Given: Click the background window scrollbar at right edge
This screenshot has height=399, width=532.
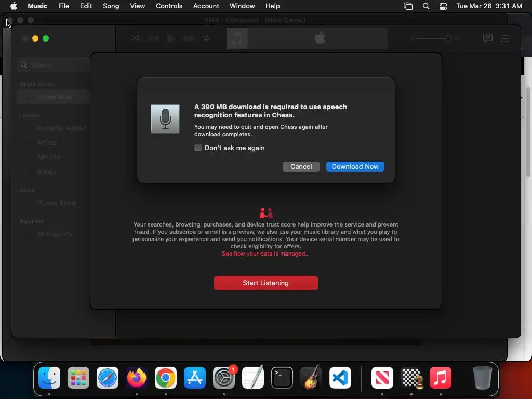Looking at the screenshot, I should point(528,132).
